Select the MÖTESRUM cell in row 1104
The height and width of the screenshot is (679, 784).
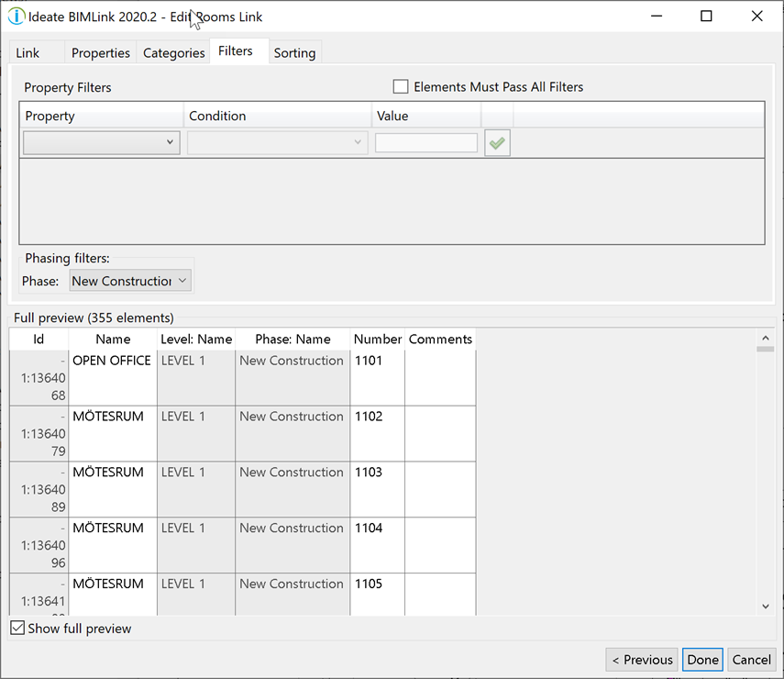tap(113, 545)
